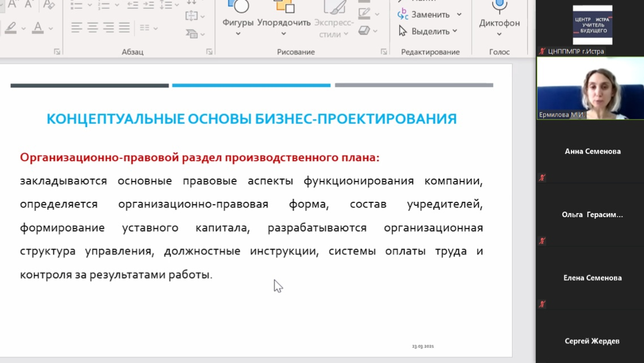
Task: Click the clear formatting eraser icon
Action: pyautogui.click(x=48, y=6)
